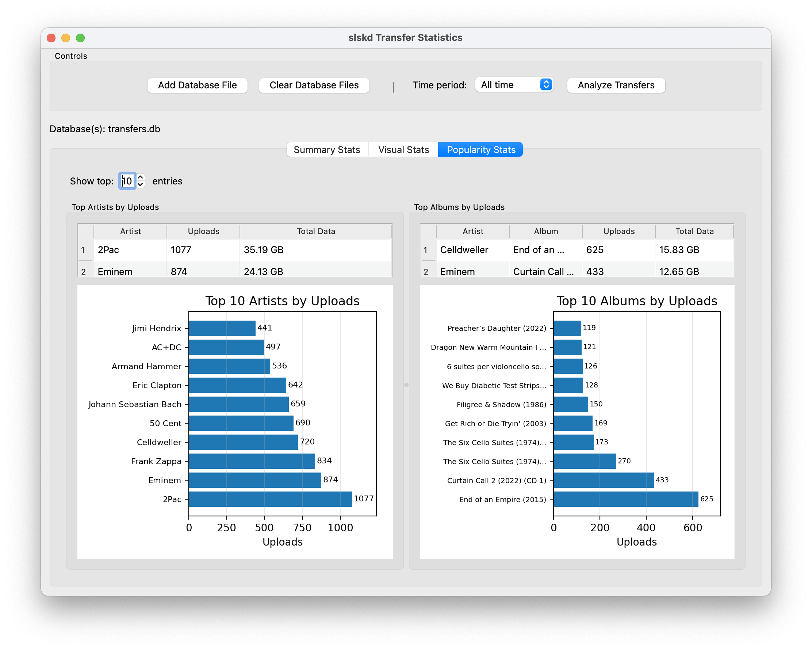
Task: Minimize the slskd Transfer Statistics window
Action: pyautogui.click(x=65, y=38)
